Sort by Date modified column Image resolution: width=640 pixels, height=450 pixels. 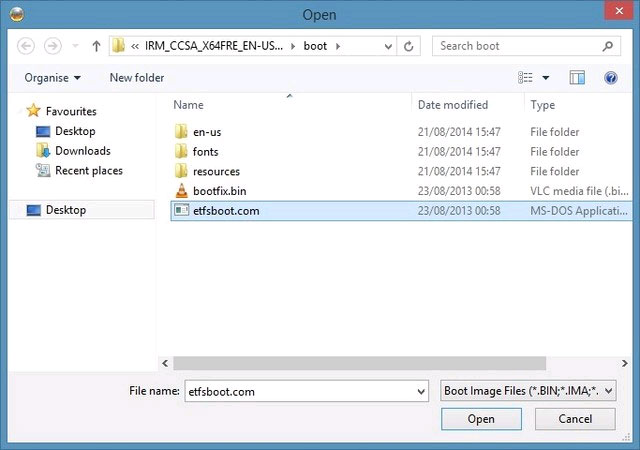point(453,105)
